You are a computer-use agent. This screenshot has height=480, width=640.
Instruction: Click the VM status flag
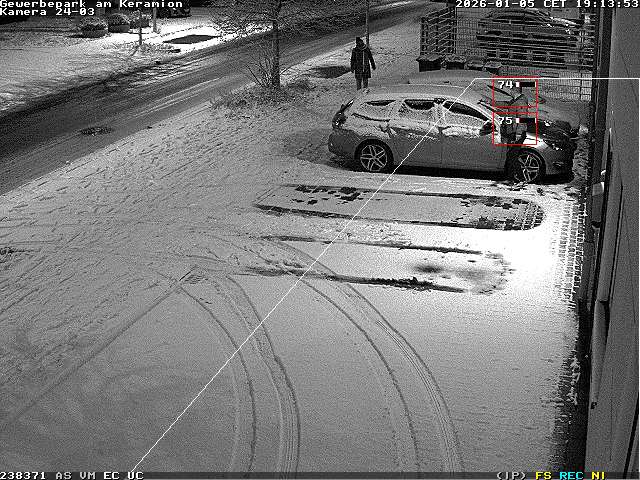tap(87, 475)
